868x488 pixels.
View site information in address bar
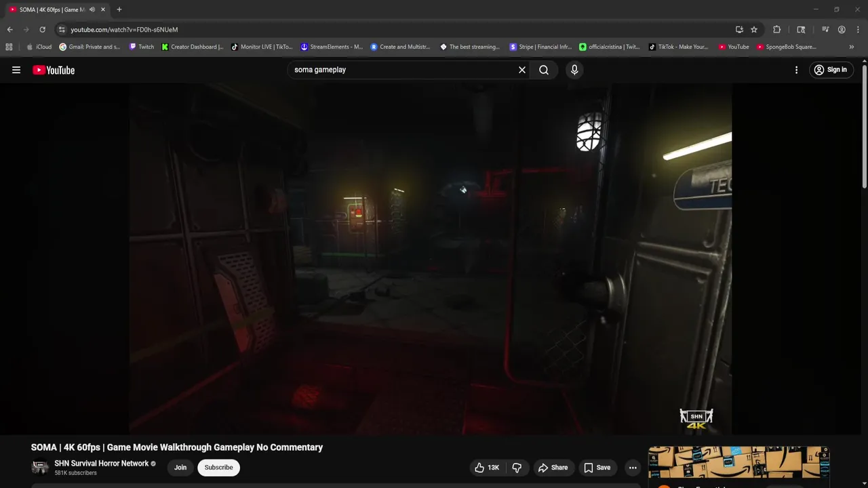62,30
